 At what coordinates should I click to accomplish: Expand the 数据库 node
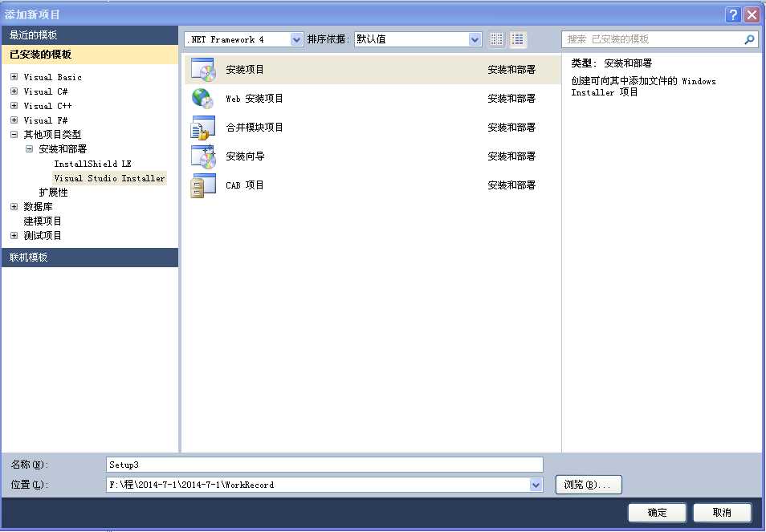pyautogui.click(x=14, y=206)
